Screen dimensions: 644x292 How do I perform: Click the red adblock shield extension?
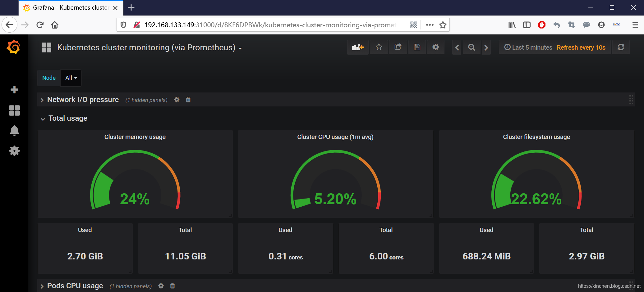[542, 25]
